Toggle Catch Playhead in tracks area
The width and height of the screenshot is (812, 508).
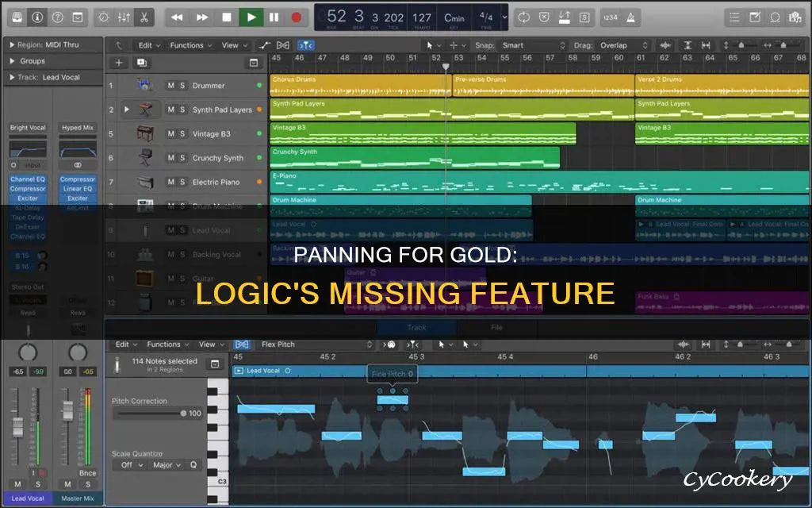pos(305,45)
